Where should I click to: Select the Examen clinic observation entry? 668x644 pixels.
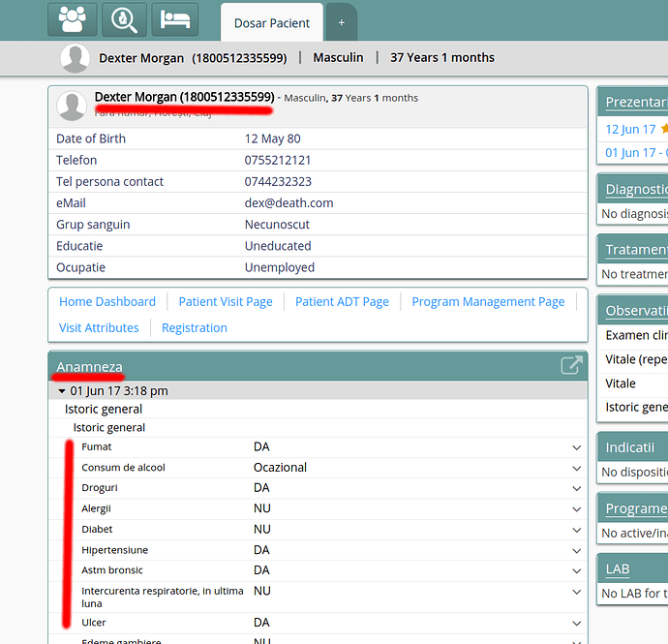(x=636, y=335)
